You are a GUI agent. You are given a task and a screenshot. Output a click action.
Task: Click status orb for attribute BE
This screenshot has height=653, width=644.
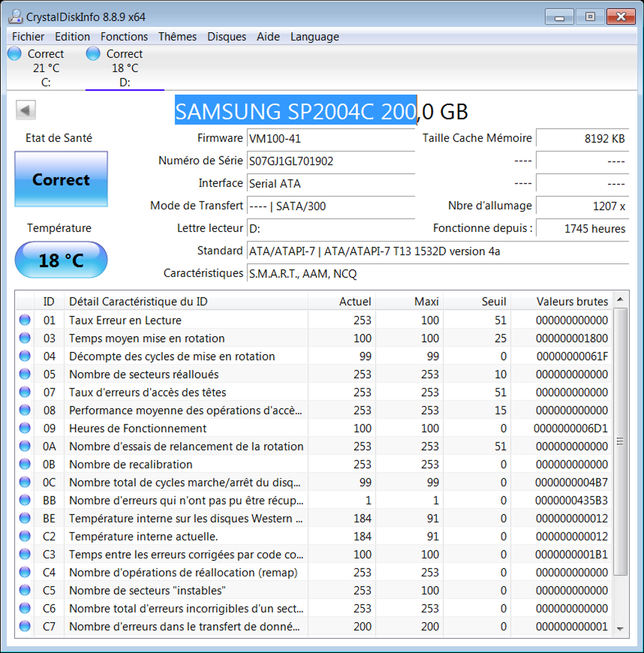(x=25, y=518)
